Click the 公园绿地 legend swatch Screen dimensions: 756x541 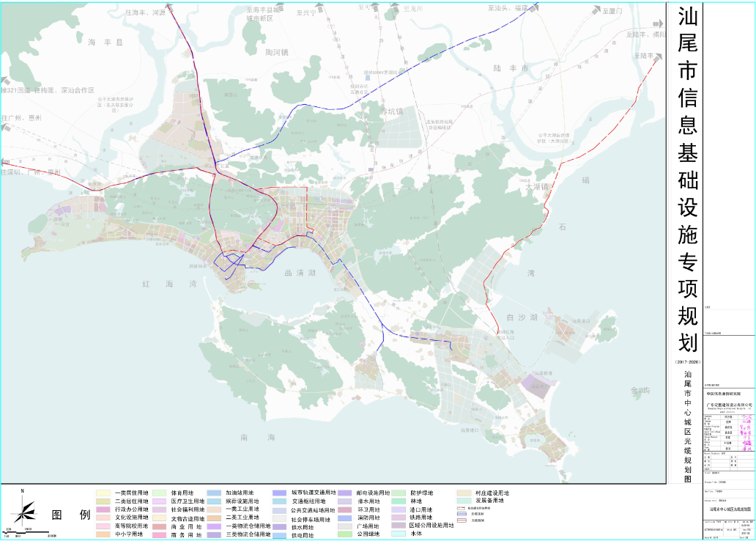tap(346, 535)
